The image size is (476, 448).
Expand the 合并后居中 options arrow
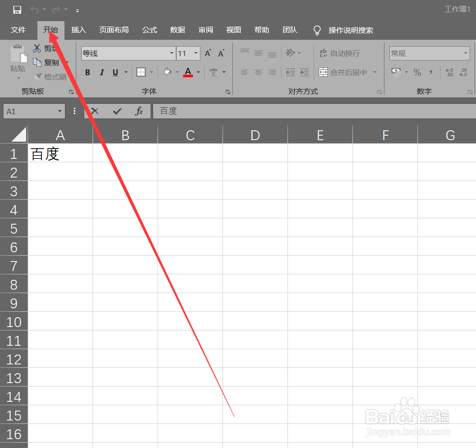click(x=375, y=72)
